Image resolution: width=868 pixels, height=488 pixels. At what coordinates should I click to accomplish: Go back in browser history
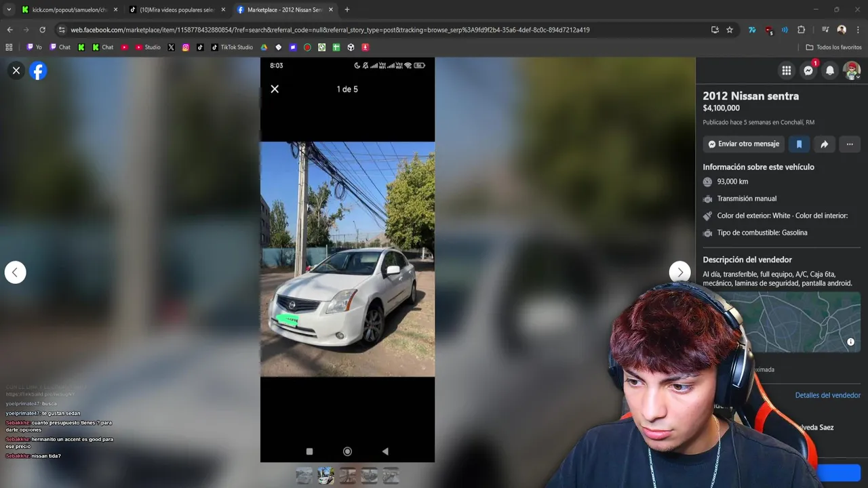[x=9, y=30]
